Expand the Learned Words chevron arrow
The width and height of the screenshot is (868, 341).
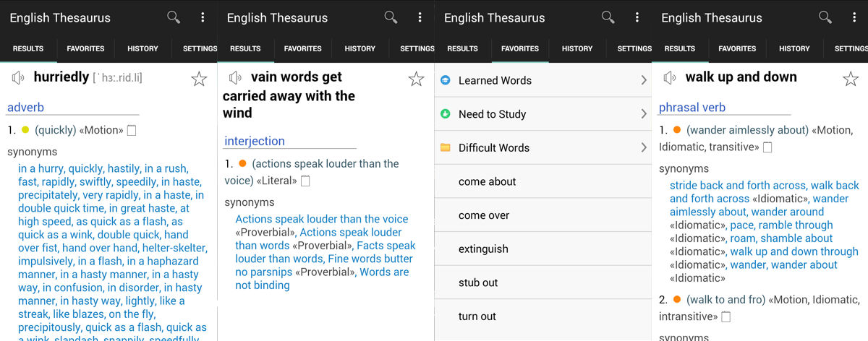coord(643,81)
